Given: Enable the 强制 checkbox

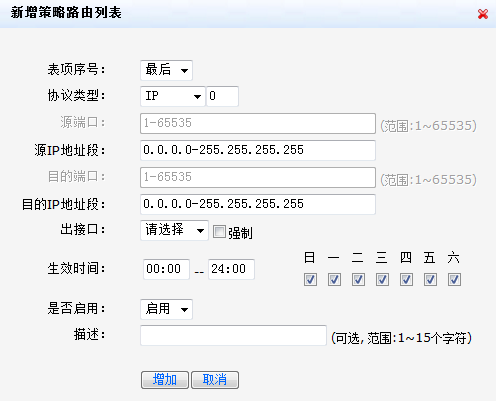Looking at the screenshot, I should pos(219,232).
